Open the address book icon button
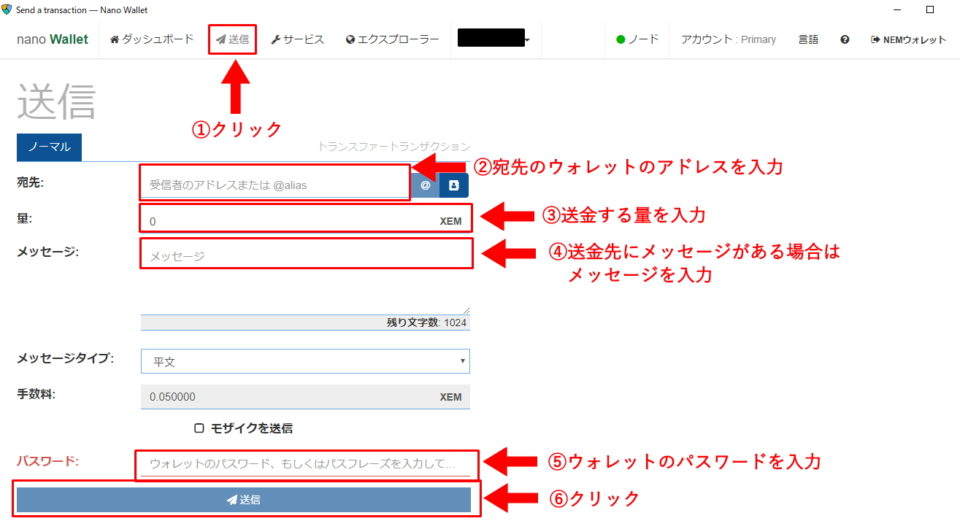The width and height of the screenshot is (960, 521). 454,185
